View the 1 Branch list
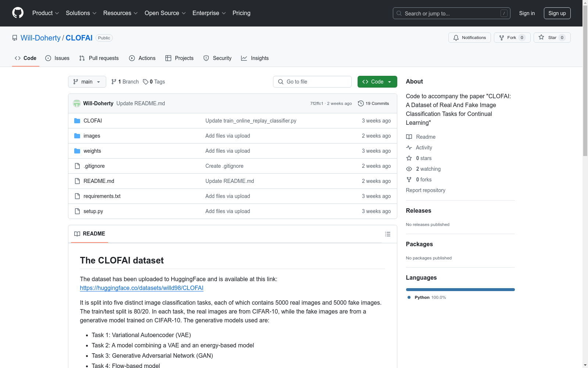 tap(125, 82)
